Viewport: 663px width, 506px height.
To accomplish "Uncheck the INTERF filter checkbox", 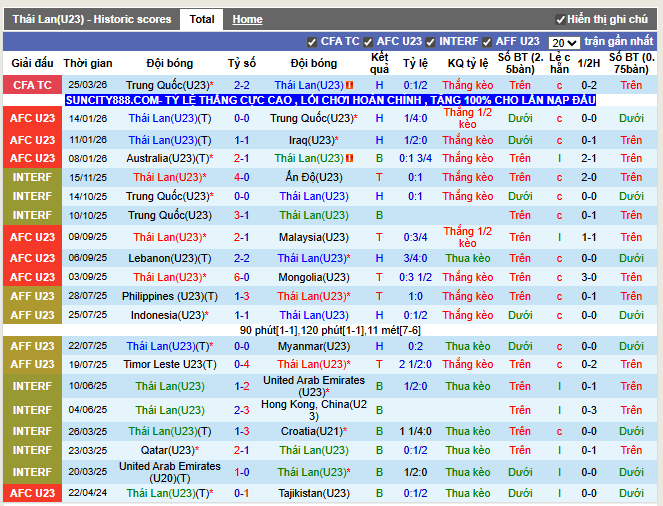I will 430,42.
